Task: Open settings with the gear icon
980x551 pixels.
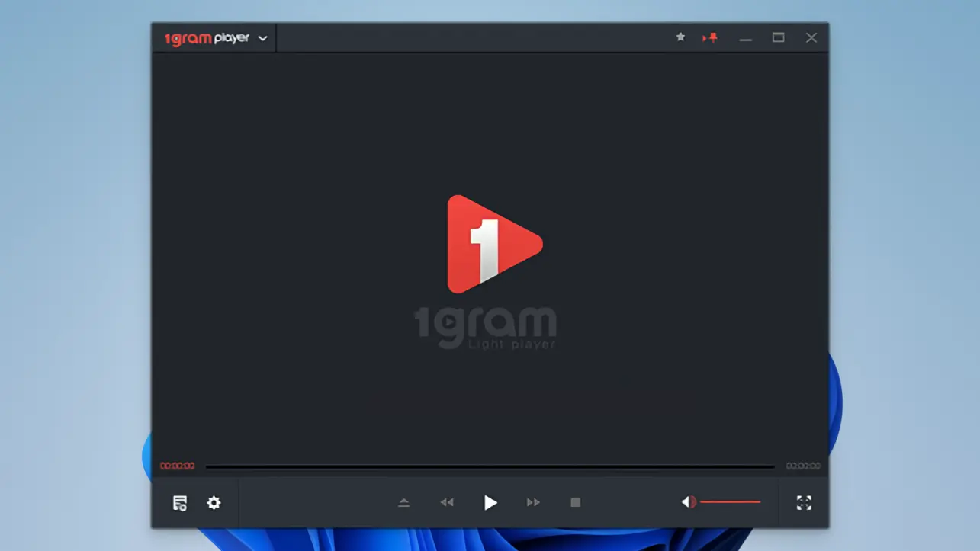Action: point(214,503)
